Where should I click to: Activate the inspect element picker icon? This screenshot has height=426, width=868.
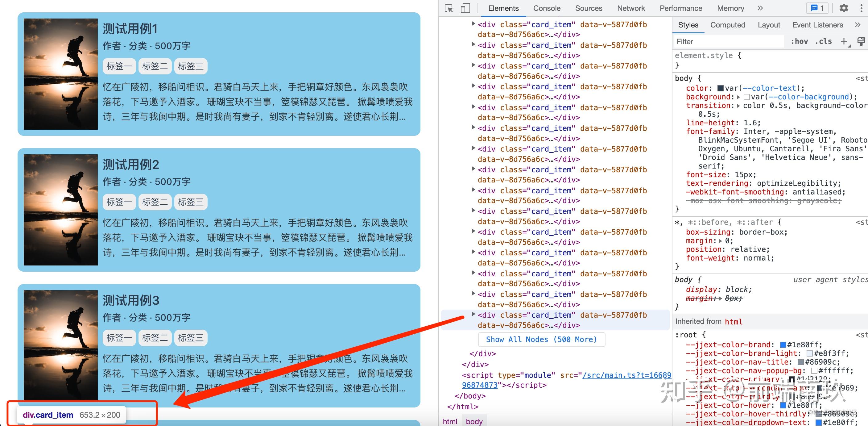point(449,8)
